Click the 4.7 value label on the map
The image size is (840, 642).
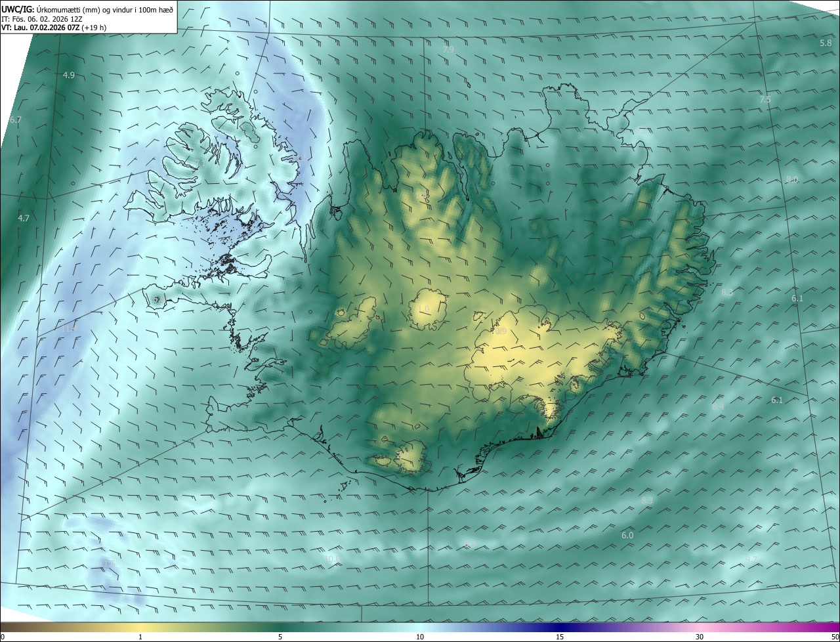24,218
